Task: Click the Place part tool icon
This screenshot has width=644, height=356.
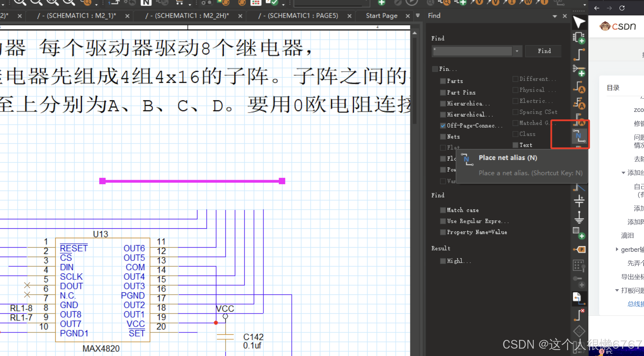Action: coord(579,38)
